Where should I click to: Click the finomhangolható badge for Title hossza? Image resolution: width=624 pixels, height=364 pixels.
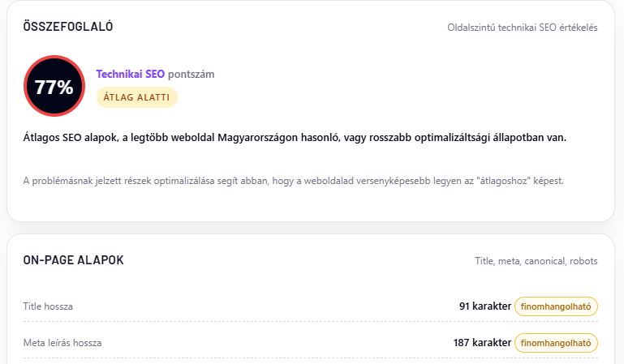[556, 306]
